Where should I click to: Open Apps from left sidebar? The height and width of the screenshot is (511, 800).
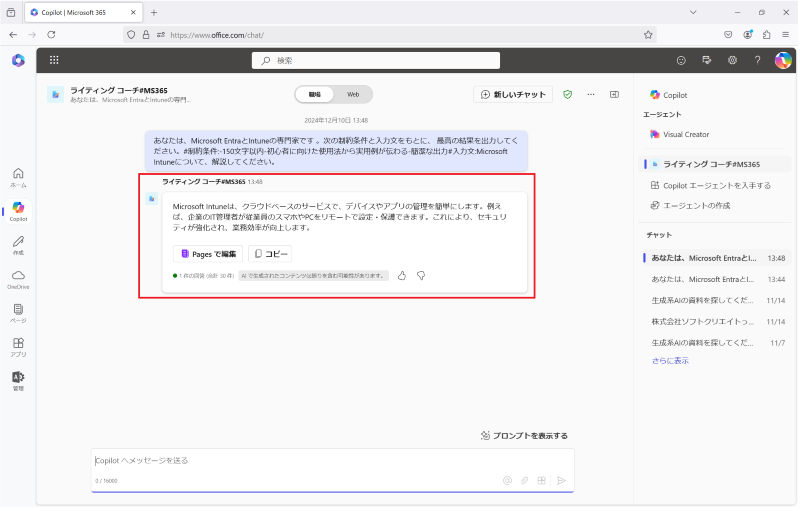coord(18,347)
